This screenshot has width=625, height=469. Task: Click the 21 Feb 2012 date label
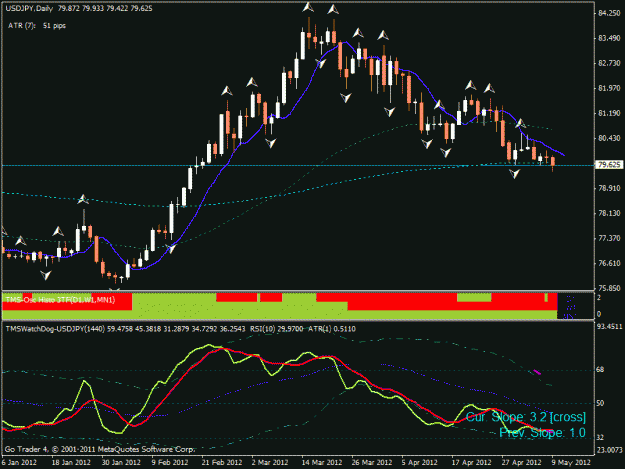pyautogui.click(x=222, y=463)
